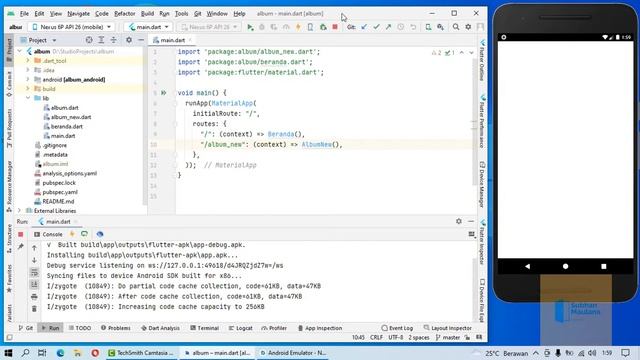The image size is (640, 360).
Task: Toggle scroll to end in Run console
Action: tap(34, 284)
